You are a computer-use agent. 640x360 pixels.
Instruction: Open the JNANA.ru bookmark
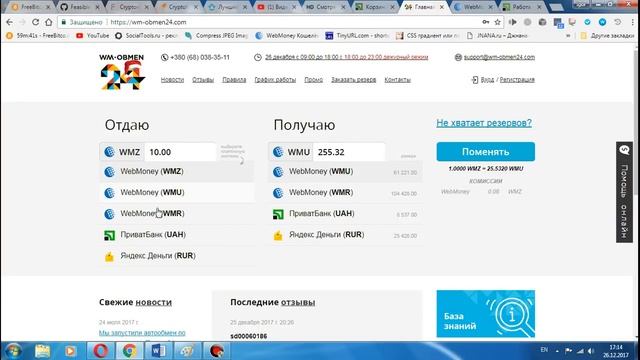(x=497, y=36)
